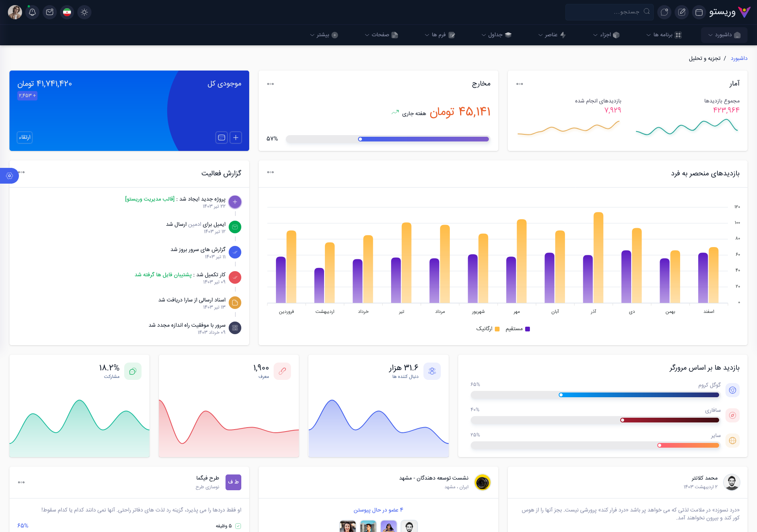Viewport: 757px width, 532px height.
Task: Open محمد کلانتر profile avatar
Action: pos(732,482)
